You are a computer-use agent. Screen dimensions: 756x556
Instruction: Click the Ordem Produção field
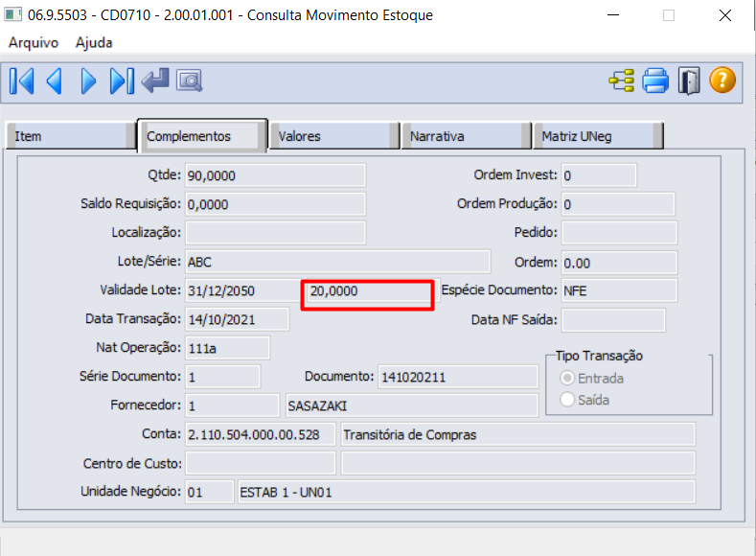click(x=618, y=204)
